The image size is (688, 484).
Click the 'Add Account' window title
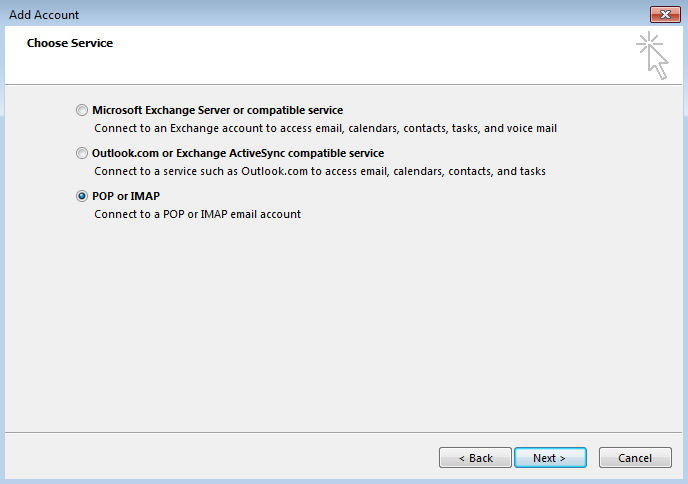click(44, 15)
